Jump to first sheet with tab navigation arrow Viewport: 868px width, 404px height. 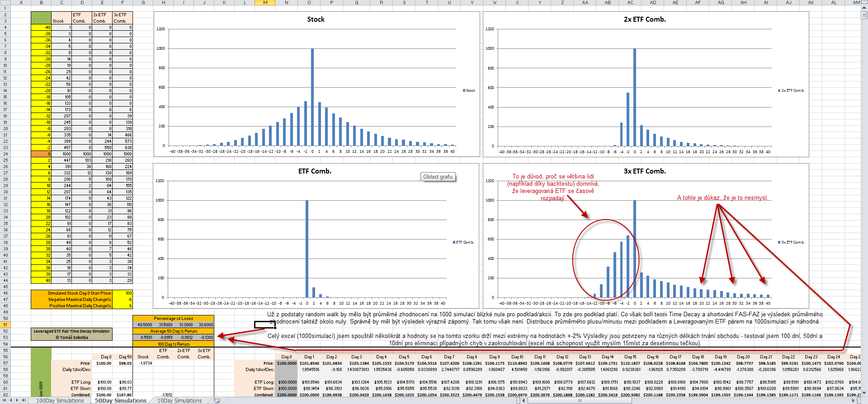coord(4,400)
